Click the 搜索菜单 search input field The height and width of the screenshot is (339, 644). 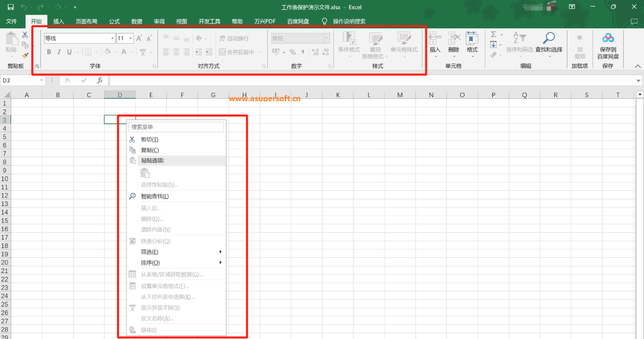pos(176,126)
